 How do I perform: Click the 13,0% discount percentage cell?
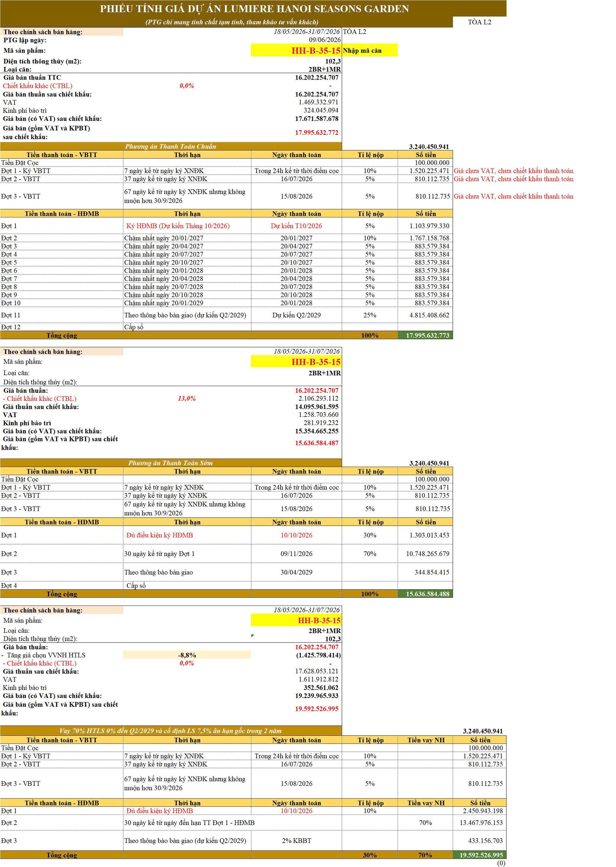pyautogui.click(x=187, y=398)
